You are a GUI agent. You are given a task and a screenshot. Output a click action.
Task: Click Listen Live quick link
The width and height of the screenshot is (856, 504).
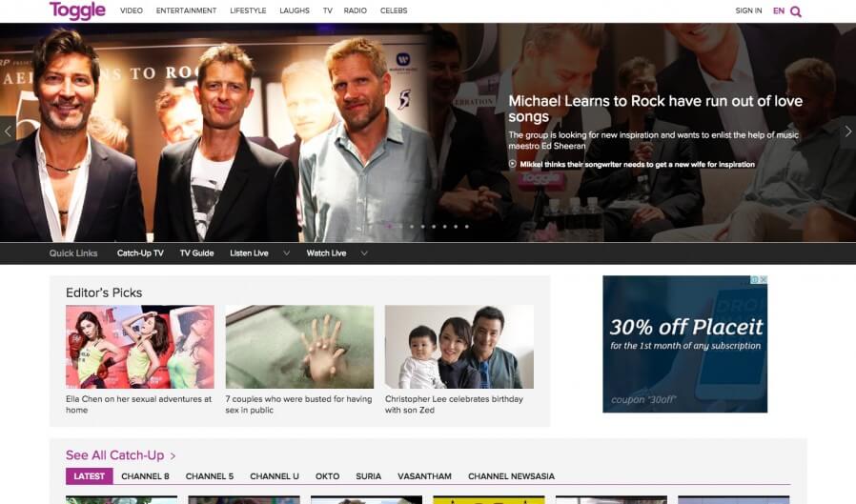(249, 253)
